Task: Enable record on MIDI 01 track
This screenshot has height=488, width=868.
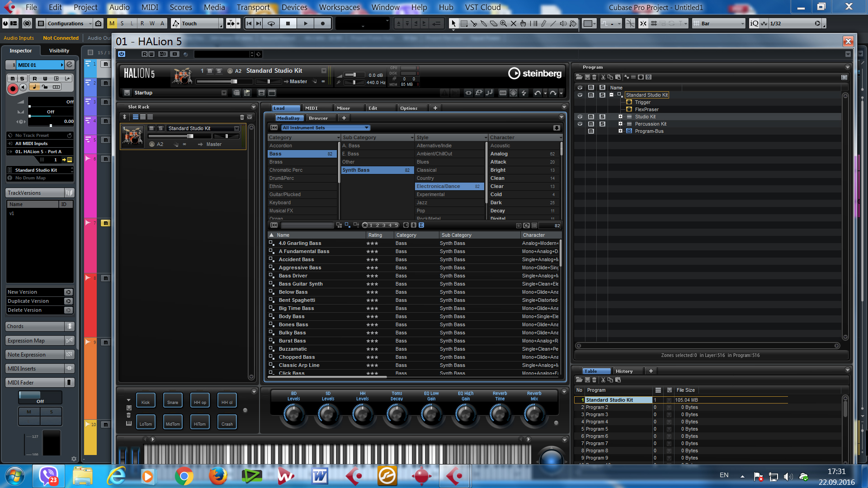Action: 13,89
